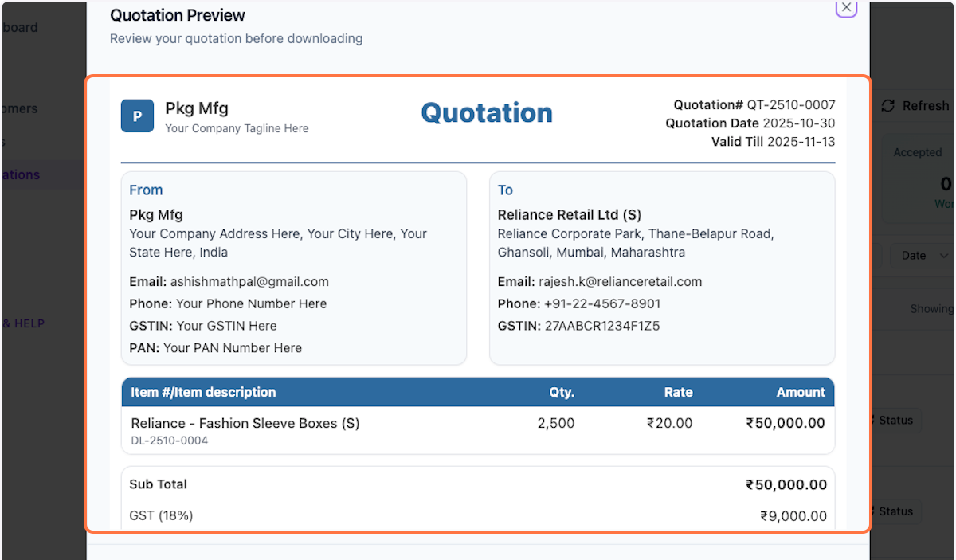Click the Quotation heading title
Screen dimensions: 956x560
click(x=486, y=113)
